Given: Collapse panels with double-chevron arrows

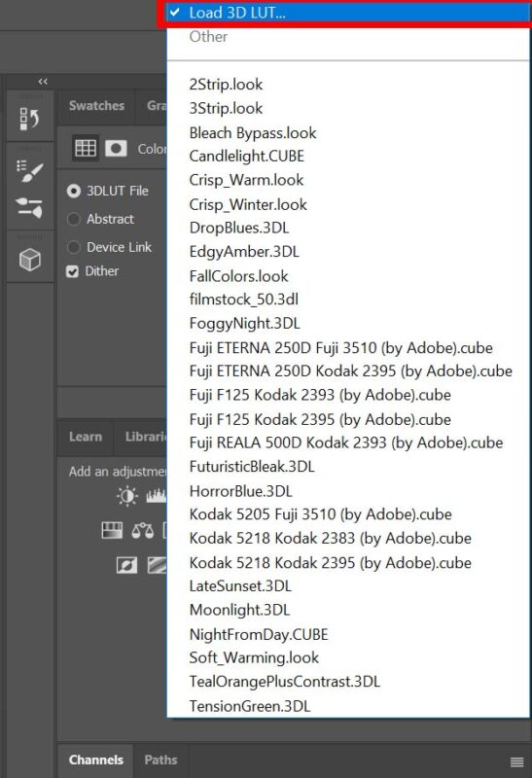Looking at the screenshot, I should point(43,82).
